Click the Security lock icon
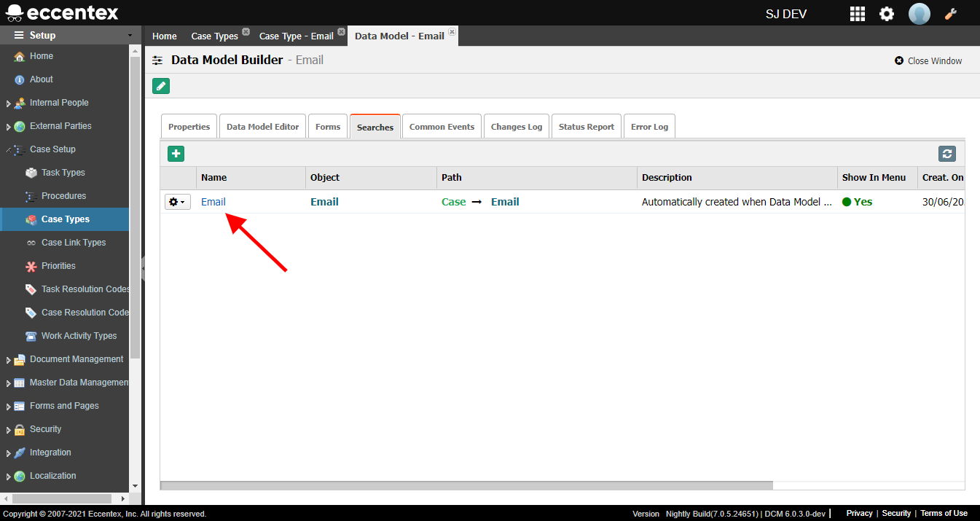The width and height of the screenshot is (980, 521). tap(20, 429)
